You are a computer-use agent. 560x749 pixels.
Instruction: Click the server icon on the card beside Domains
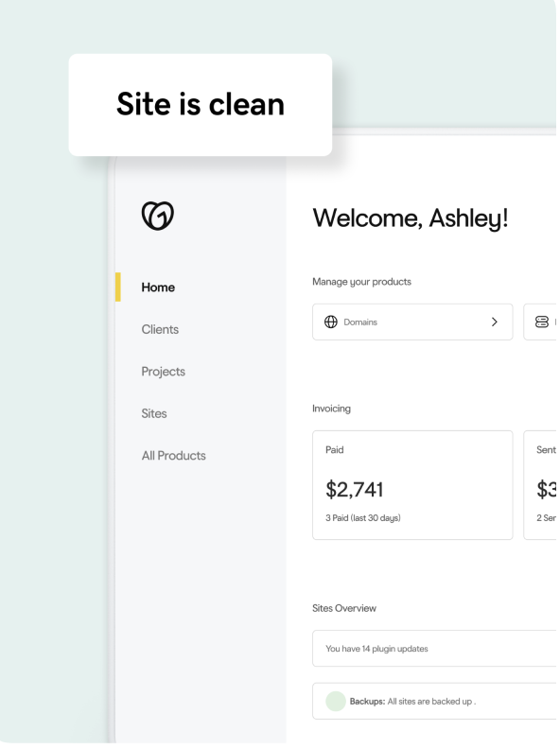[542, 322]
